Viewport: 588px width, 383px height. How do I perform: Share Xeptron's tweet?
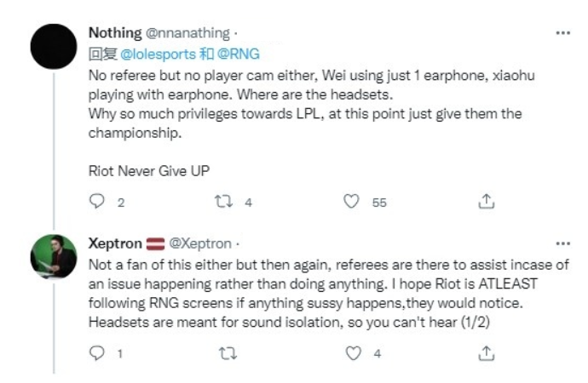[x=487, y=352]
